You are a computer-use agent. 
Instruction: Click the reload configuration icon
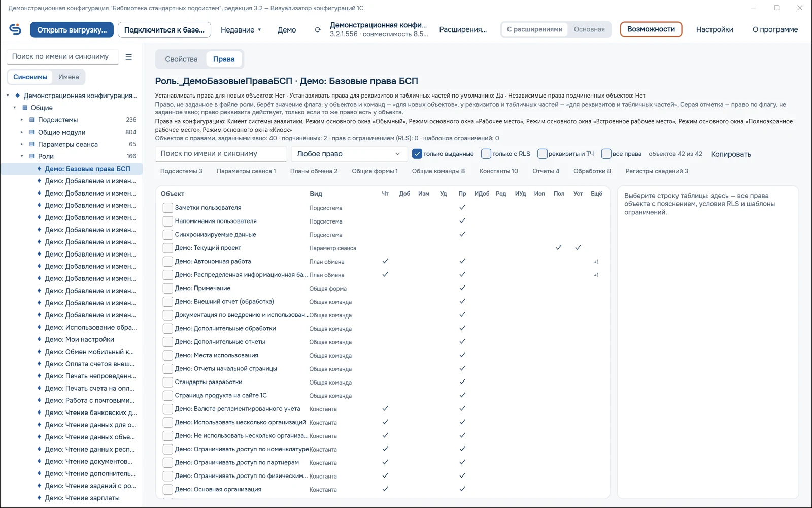tap(318, 30)
